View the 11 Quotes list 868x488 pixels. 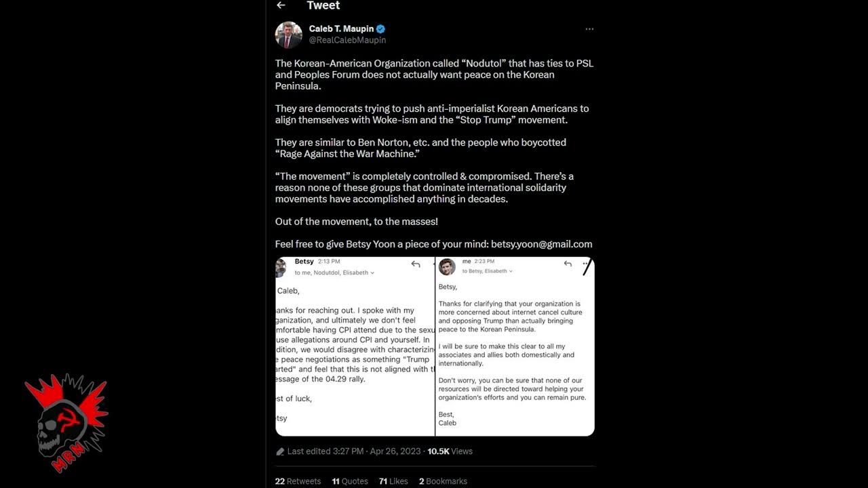tap(350, 481)
